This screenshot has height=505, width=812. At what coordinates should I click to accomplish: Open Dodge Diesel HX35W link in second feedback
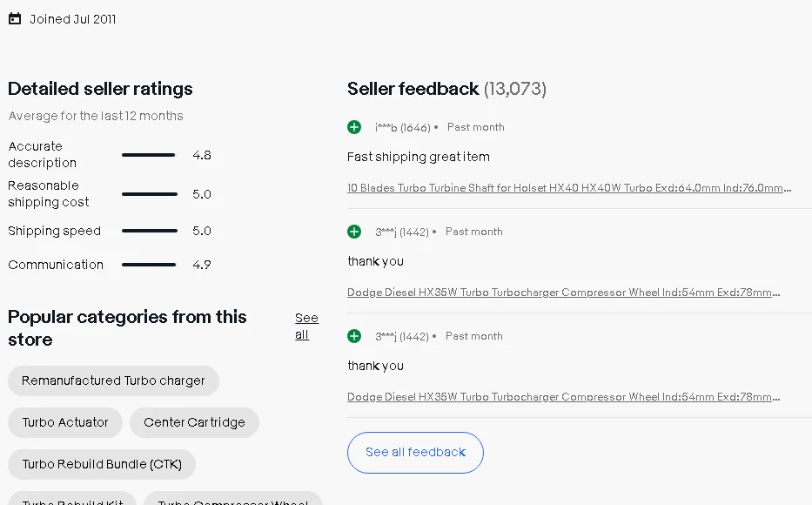(x=563, y=293)
